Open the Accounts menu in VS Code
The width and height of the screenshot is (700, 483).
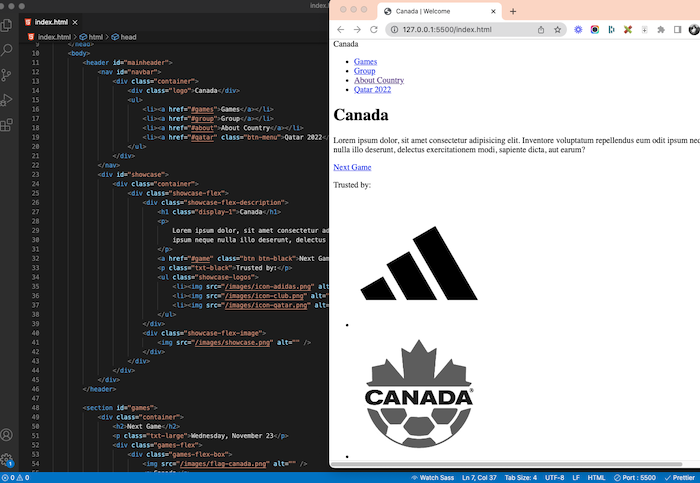(x=6, y=434)
